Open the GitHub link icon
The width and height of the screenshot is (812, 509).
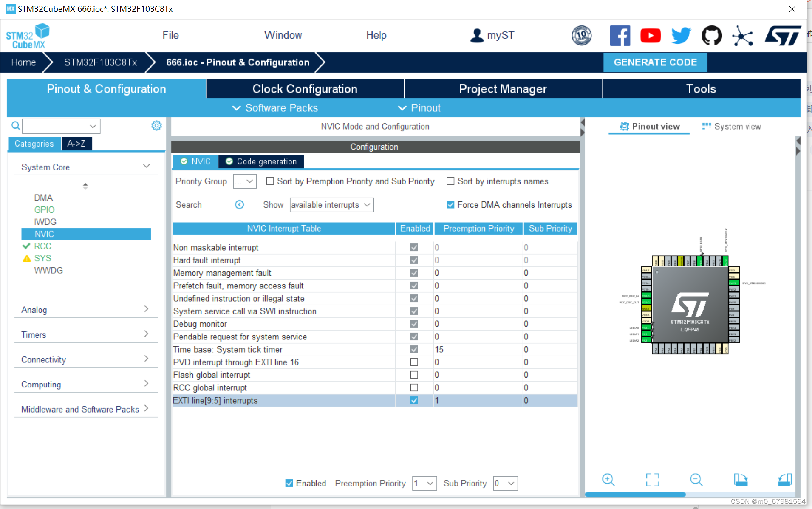712,36
